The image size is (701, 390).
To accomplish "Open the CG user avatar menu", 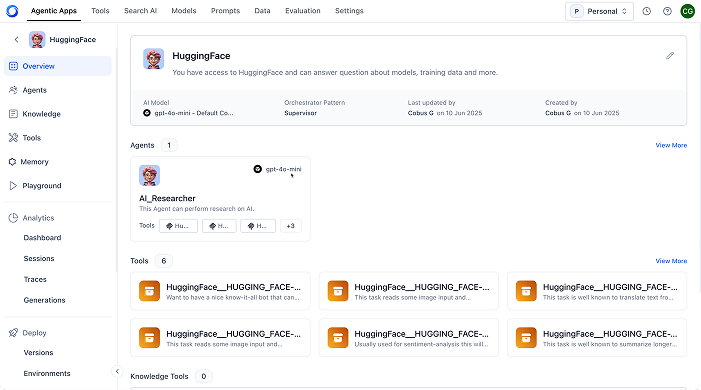I will point(688,11).
